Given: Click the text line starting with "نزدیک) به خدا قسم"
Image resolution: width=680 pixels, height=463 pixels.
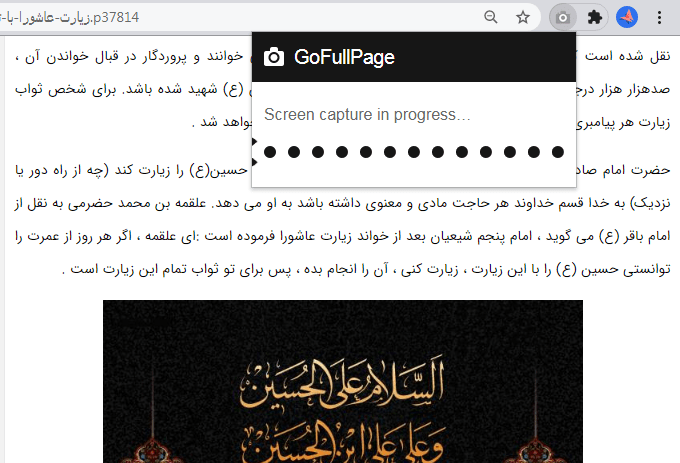Looking at the screenshot, I should 343,203.
